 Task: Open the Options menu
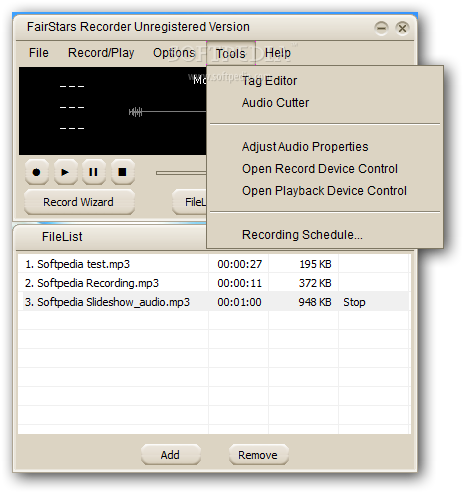pos(174,53)
